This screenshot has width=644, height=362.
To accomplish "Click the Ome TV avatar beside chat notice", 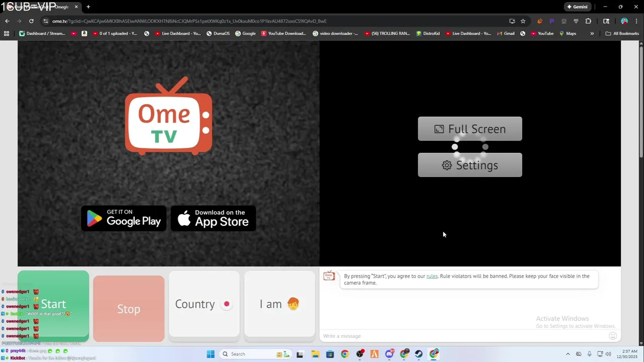I will (x=329, y=276).
